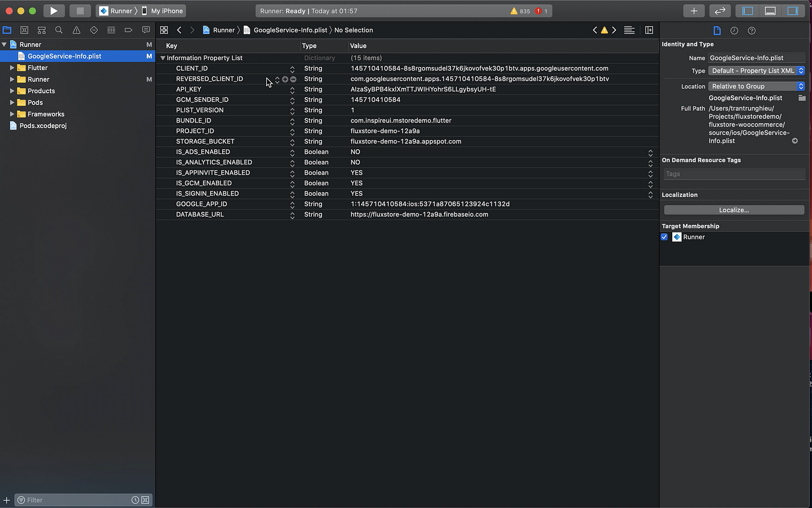Screen dimensions: 812x508
Task: Show the Quick Help inspector
Action: coord(752,30)
